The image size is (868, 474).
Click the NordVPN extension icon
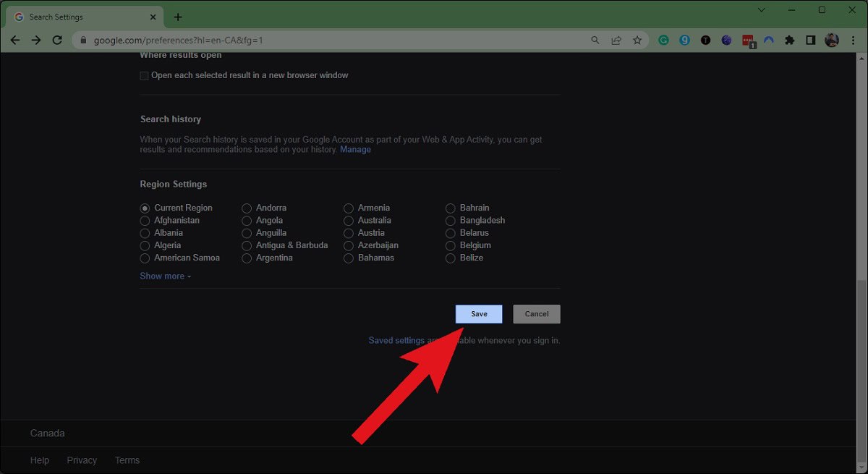point(769,41)
